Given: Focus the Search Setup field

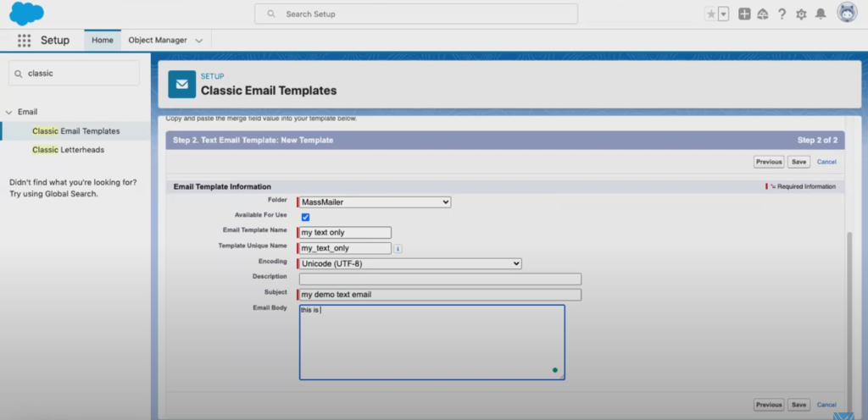Looking at the screenshot, I should (415, 14).
